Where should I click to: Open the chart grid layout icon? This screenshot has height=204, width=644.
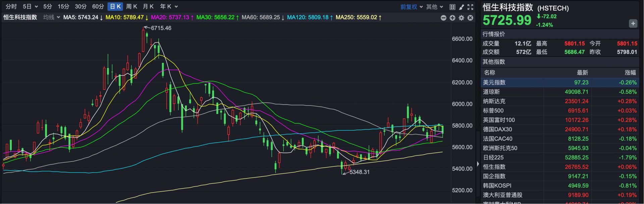tap(452, 7)
